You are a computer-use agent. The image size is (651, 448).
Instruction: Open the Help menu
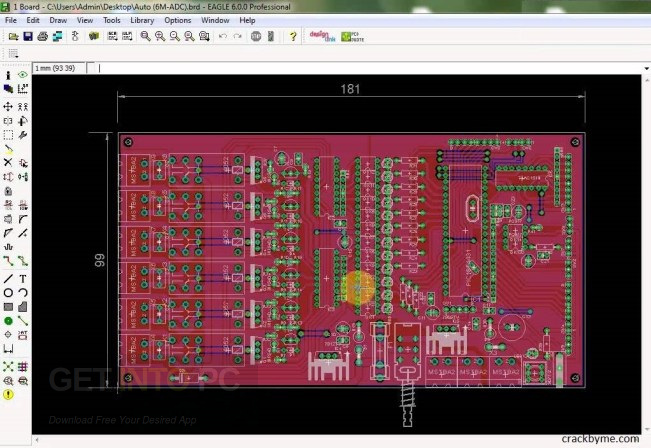[x=247, y=20]
